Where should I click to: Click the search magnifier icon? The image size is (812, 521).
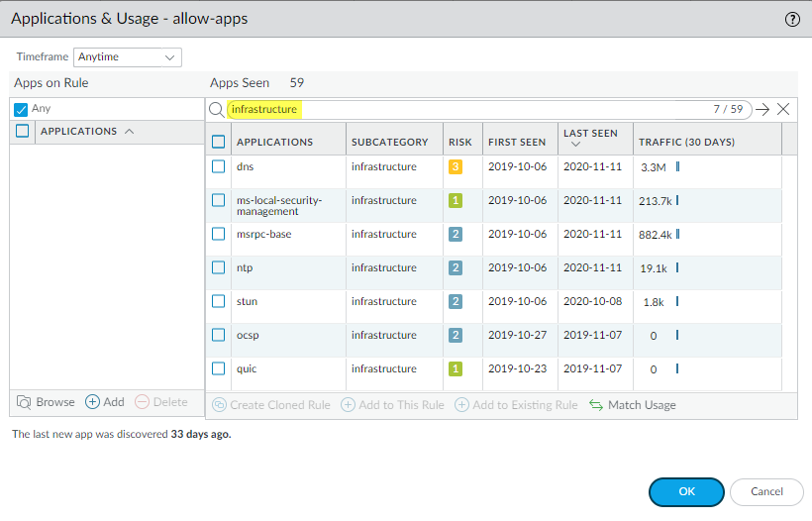click(217, 109)
